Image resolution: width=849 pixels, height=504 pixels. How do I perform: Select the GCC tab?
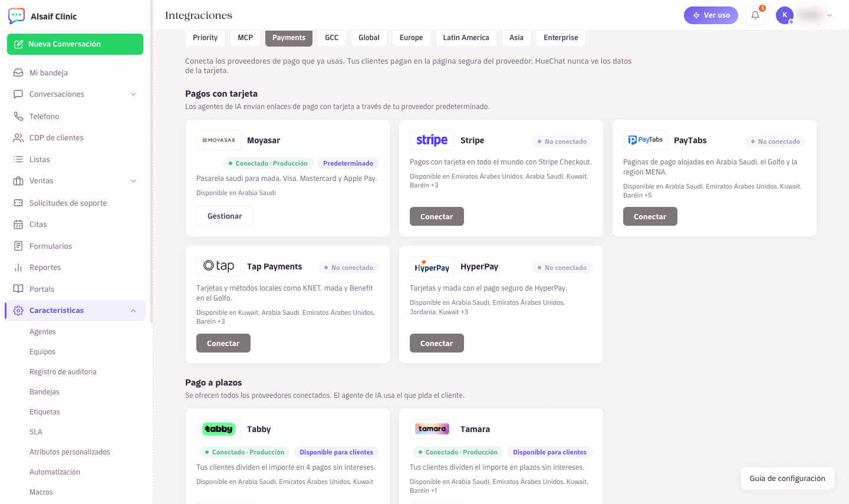(332, 38)
